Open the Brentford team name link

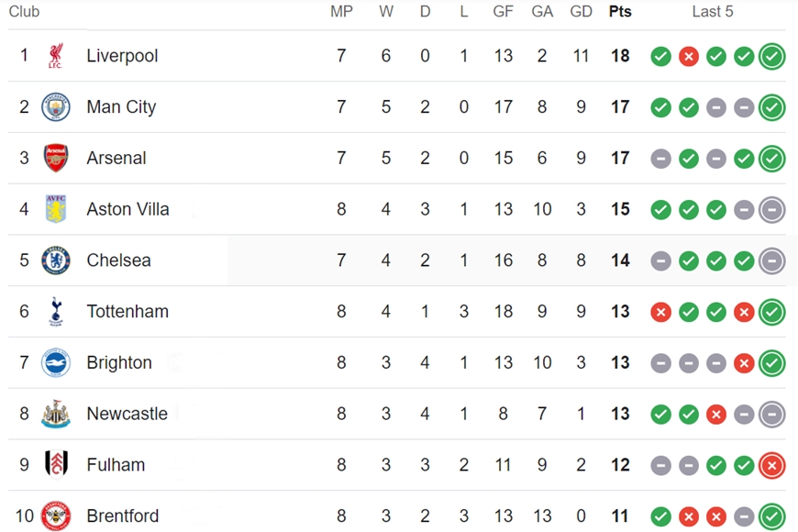[x=123, y=515]
